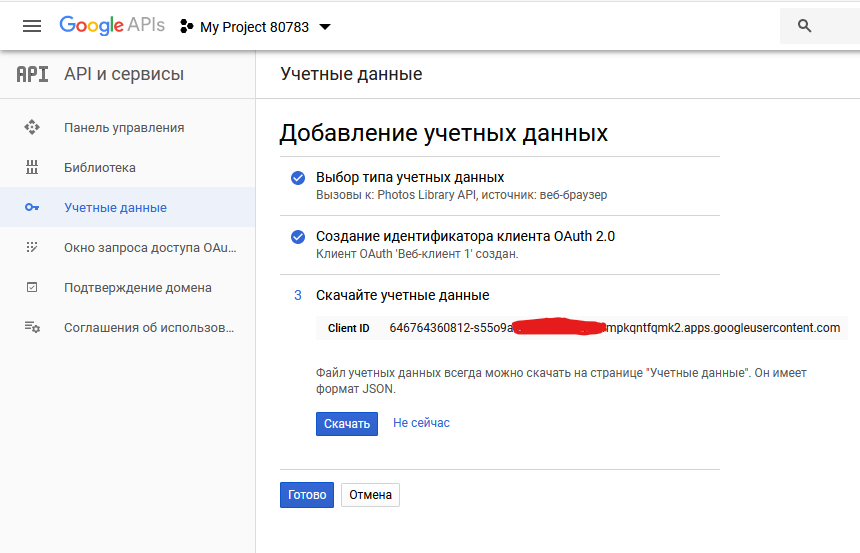Click the key icon for Учетные данные
The width and height of the screenshot is (860, 553).
32,207
